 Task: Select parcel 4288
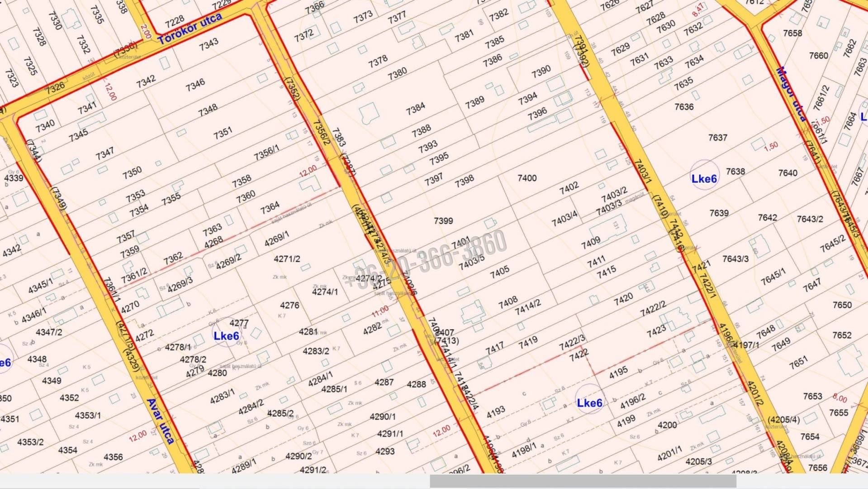click(x=416, y=384)
